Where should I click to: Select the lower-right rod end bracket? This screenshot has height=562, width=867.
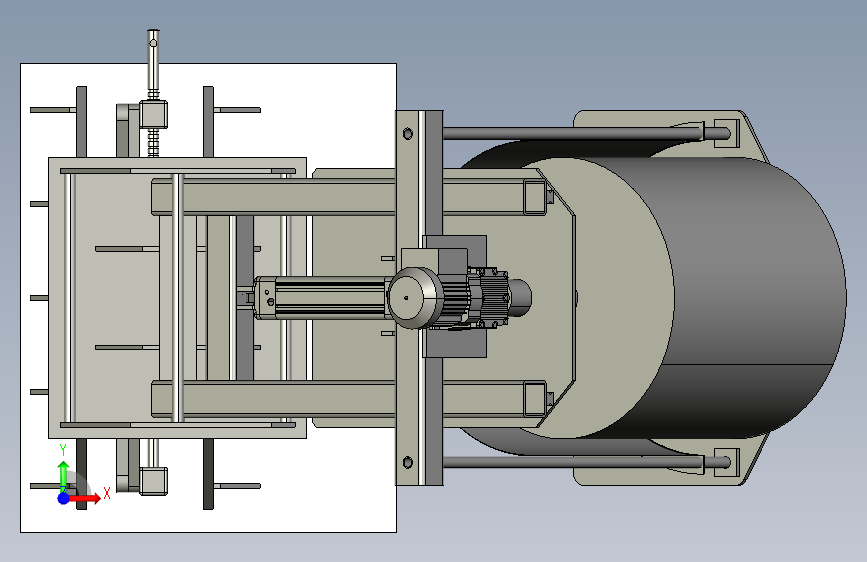[727, 462]
